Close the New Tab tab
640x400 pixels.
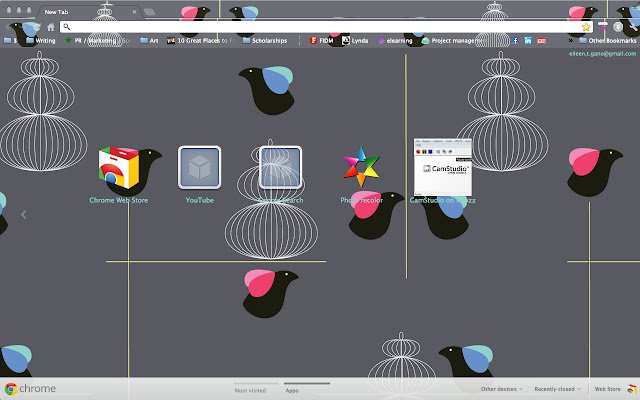point(134,12)
